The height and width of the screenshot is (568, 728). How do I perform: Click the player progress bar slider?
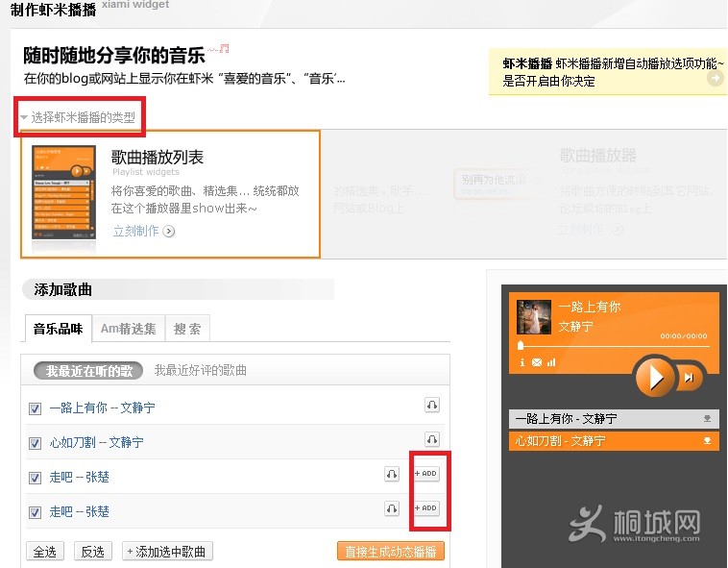pos(522,345)
